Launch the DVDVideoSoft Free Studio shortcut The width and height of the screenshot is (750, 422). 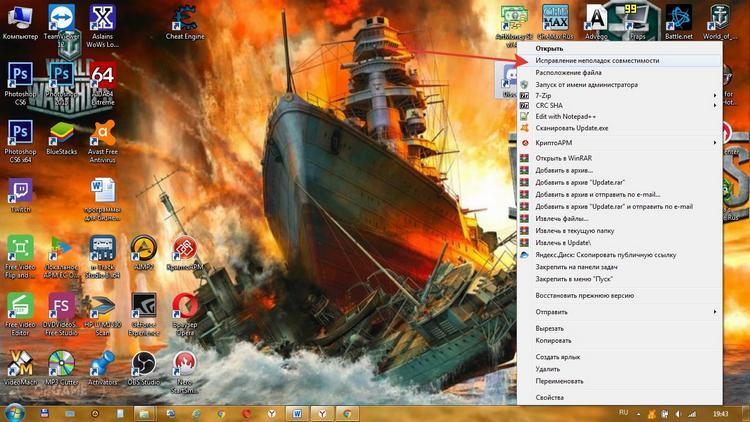[x=61, y=314]
